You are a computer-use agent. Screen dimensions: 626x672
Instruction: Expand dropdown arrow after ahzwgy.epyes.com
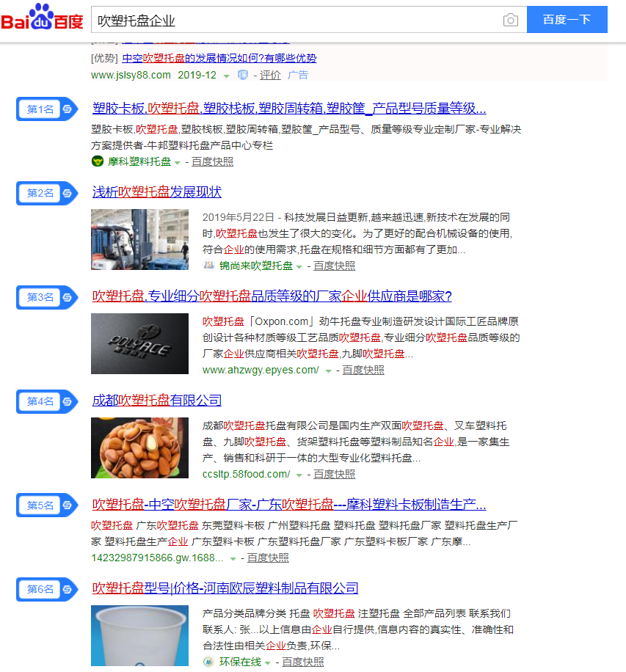coord(328,370)
